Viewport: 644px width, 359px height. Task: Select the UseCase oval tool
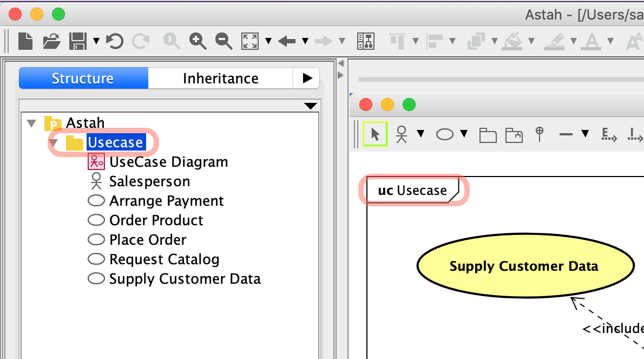coord(444,134)
